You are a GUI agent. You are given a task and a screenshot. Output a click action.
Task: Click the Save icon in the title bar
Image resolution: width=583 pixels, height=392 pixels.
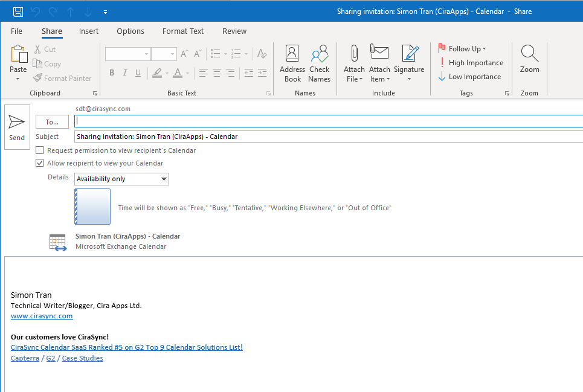click(18, 11)
